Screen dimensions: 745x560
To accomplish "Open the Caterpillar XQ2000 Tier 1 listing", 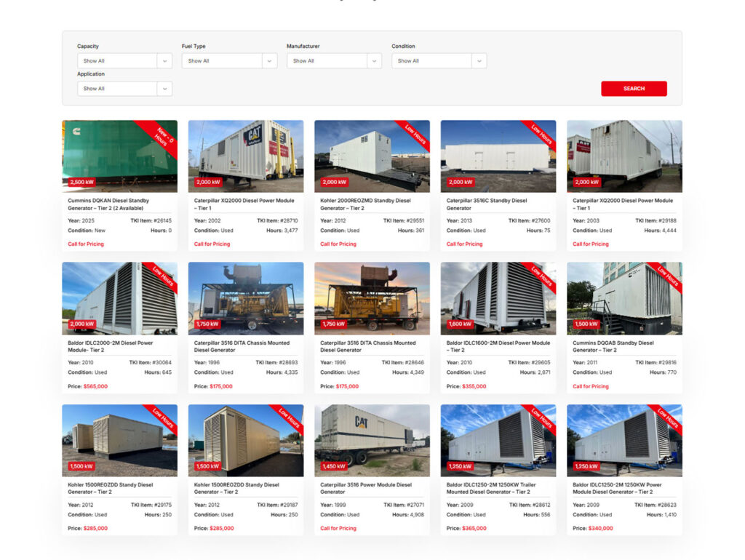I will 244,204.
